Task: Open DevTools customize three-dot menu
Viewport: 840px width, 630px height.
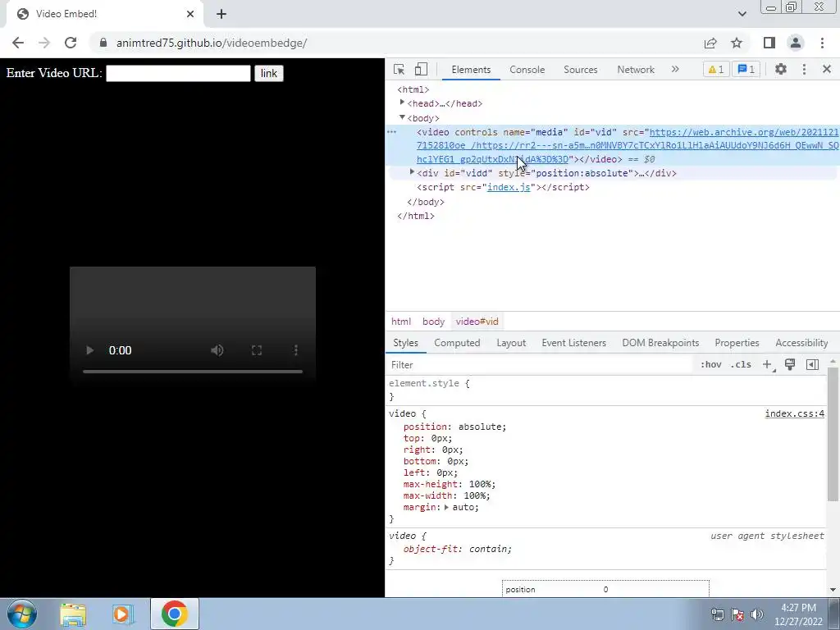Action: pos(804,69)
